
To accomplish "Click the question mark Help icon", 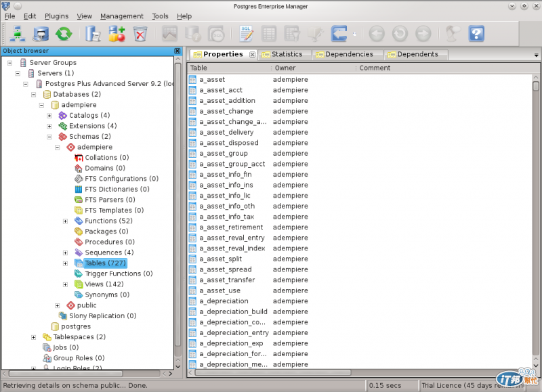I will tap(476, 34).
